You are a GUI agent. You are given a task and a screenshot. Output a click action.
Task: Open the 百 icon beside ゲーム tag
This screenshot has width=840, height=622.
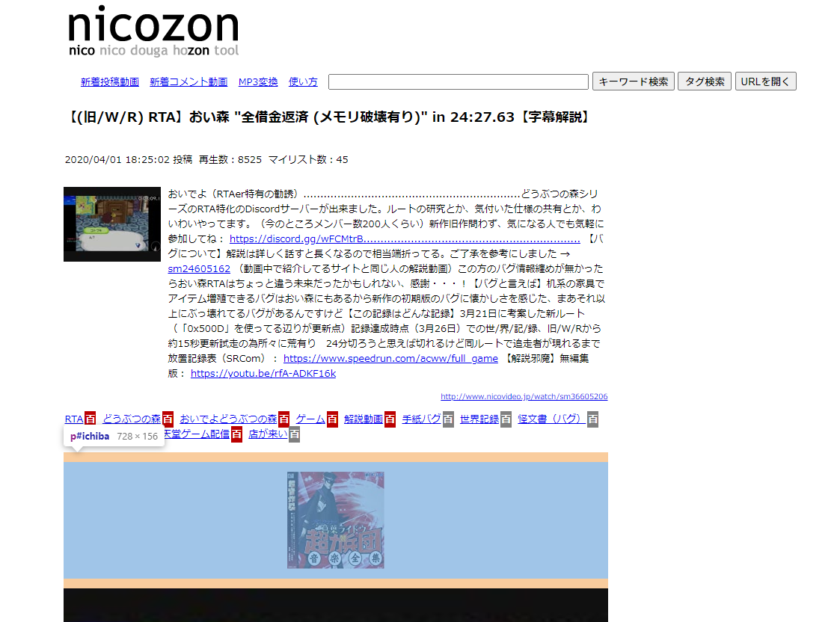click(332, 419)
